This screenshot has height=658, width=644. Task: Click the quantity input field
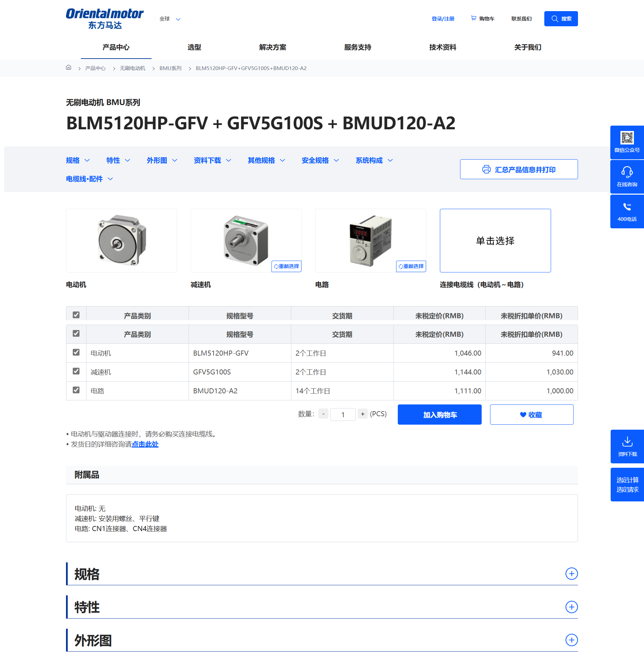343,414
